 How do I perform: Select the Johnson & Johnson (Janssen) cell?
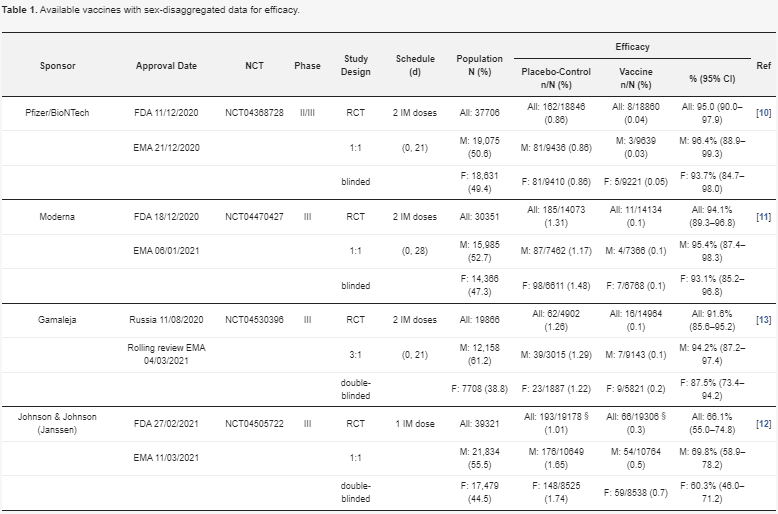click(57, 423)
